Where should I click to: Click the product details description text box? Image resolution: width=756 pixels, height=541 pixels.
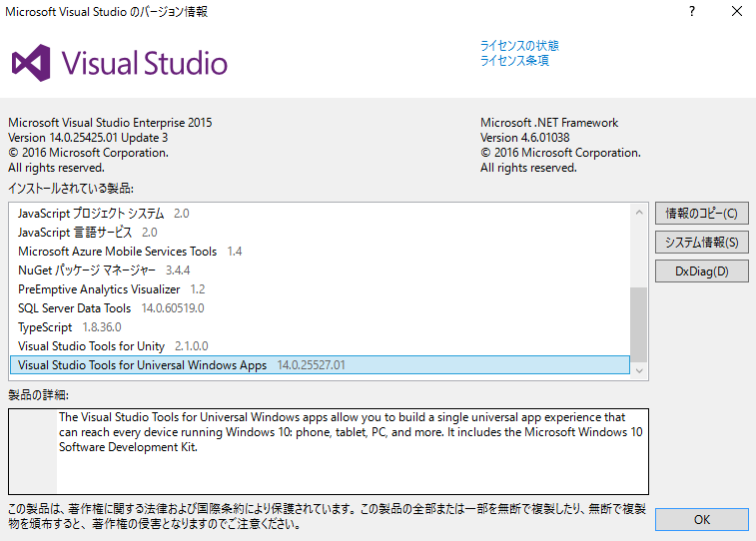(x=329, y=451)
